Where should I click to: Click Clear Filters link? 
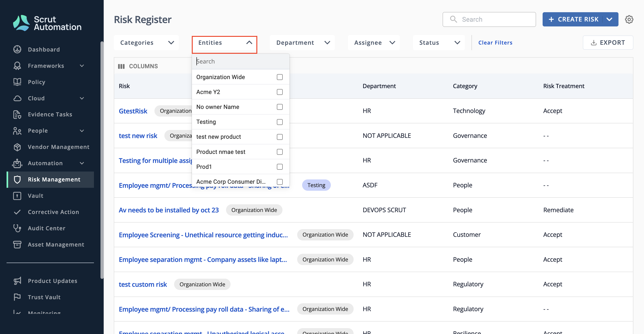[495, 42]
